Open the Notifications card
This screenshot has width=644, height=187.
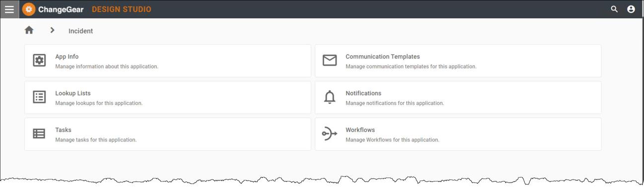tap(458, 98)
